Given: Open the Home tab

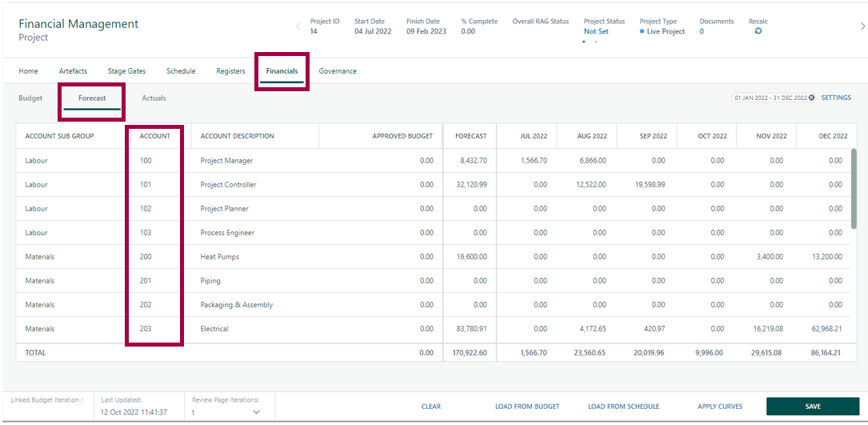Looking at the screenshot, I should tap(28, 71).
